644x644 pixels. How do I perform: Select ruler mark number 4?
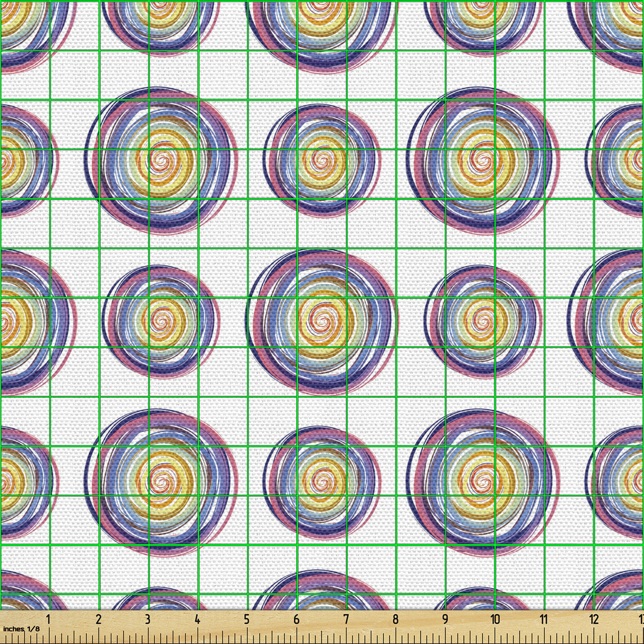pyautogui.click(x=197, y=619)
